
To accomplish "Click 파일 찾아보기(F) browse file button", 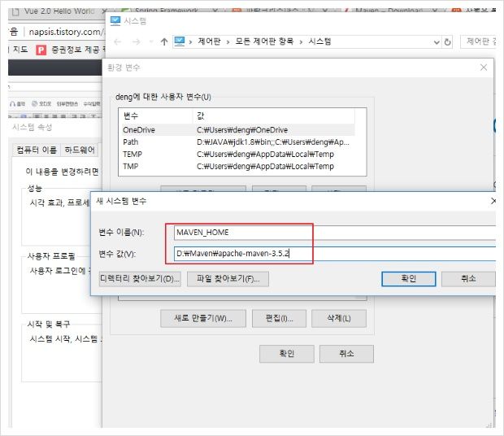I will pos(228,279).
